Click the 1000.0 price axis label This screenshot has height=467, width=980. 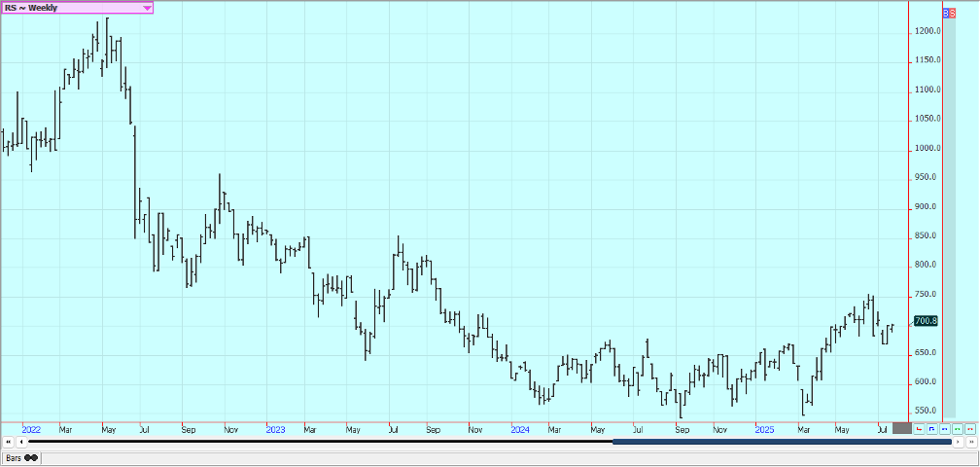click(x=929, y=148)
